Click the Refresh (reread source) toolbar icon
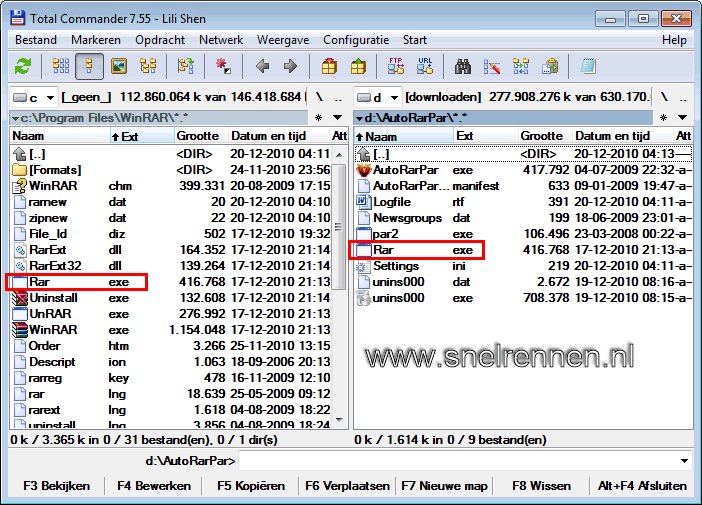Screen dimensions: 702x505 [23, 67]
